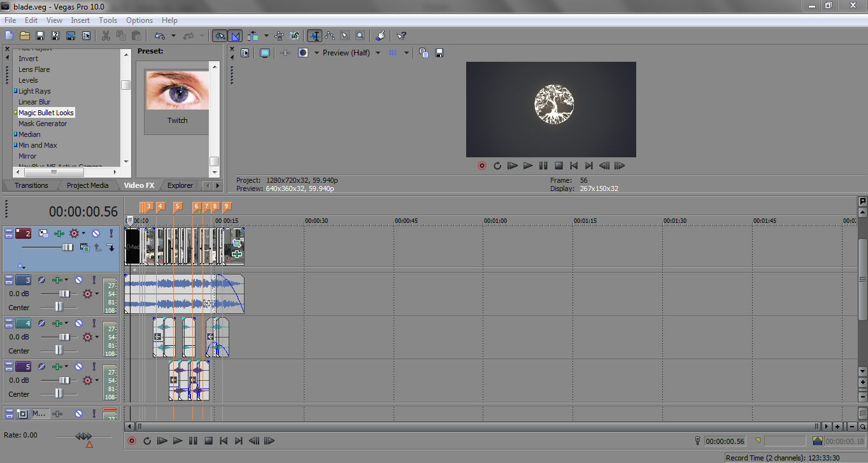The width and height of the screenshot is (868, 463).
Task: Open the Tools menu
Action: point(108,20)
